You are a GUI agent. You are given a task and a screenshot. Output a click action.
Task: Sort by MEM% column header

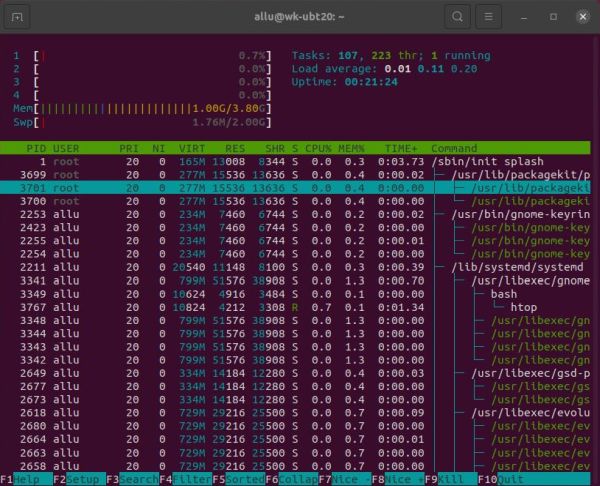[351, 148]
